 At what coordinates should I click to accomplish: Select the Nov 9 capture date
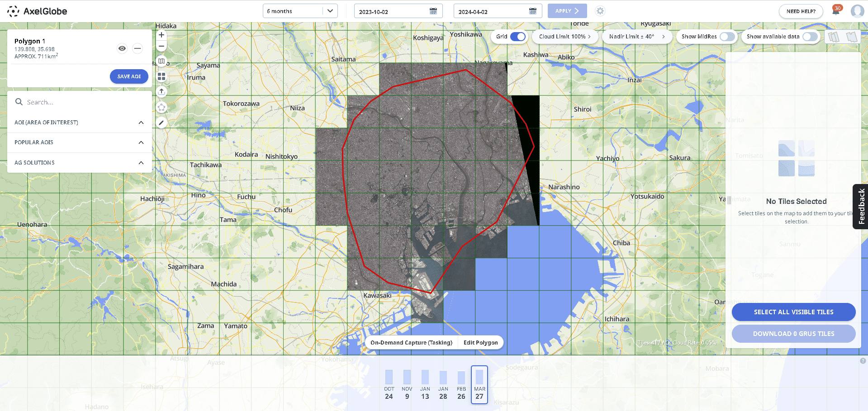[407, 385]
